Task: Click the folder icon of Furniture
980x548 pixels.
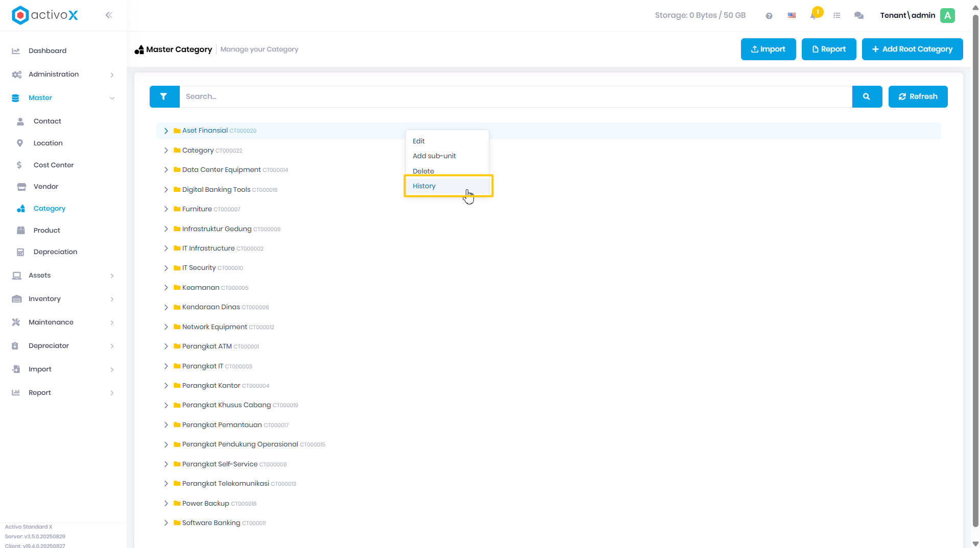Action: (x=177, y=209)
